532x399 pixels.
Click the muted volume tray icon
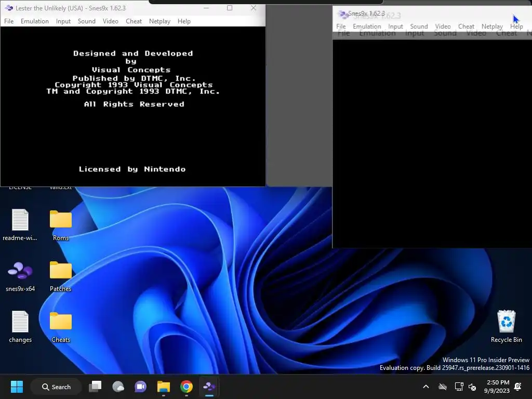tap(472, 387)
